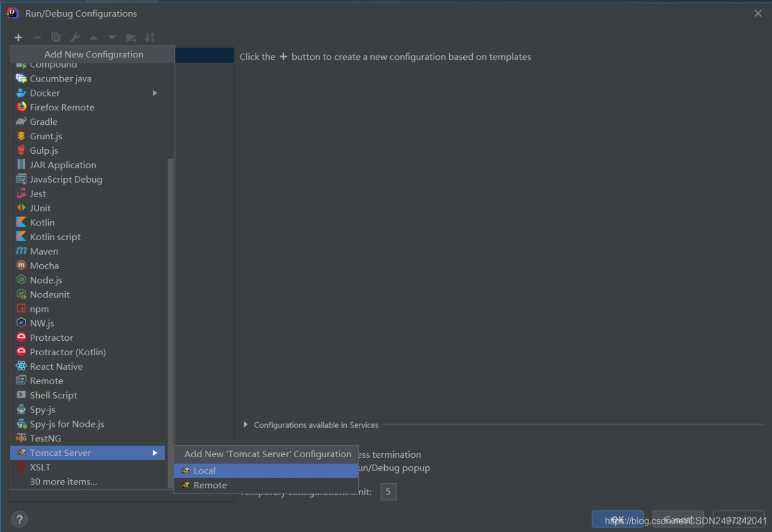Choose the Firefox Remote configuration
The image size is (772, 532).
87,107
